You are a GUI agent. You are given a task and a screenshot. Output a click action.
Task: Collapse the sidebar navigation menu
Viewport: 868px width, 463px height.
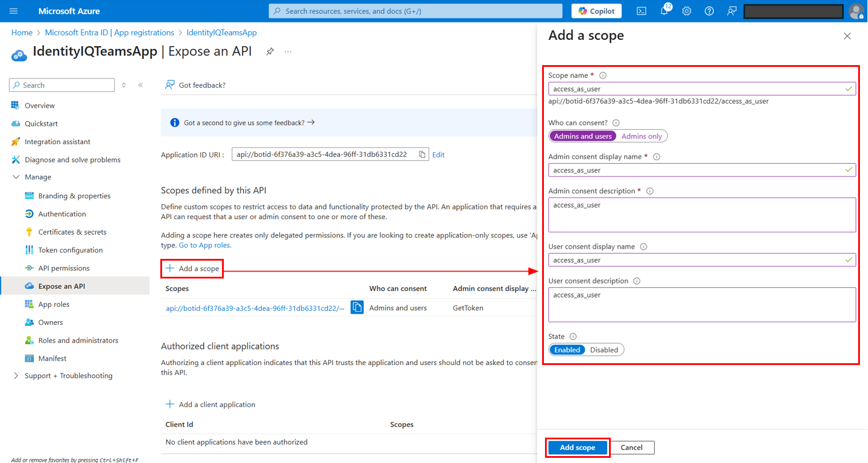pyautogui.click(x=140, y=85)
